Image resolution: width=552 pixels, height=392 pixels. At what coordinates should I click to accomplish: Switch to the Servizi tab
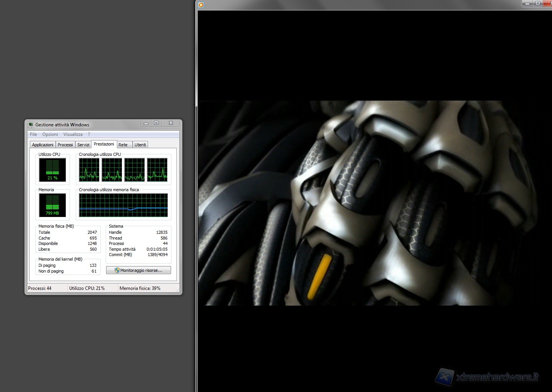pos(83,145)
